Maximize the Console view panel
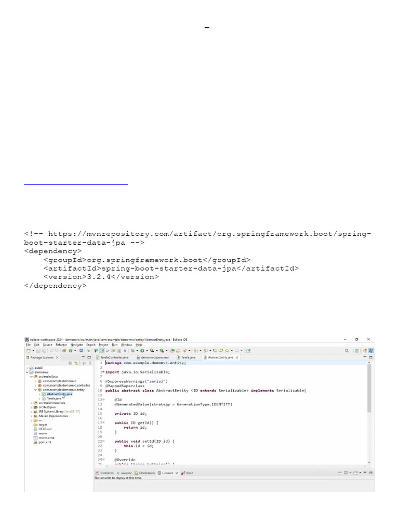Screen dimensions: 399x532 [x=371, y=473]
